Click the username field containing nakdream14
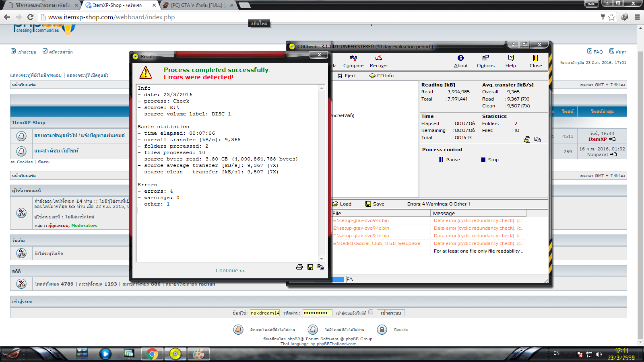This screenshot has height=362, width=644. (x=264, y=313)
